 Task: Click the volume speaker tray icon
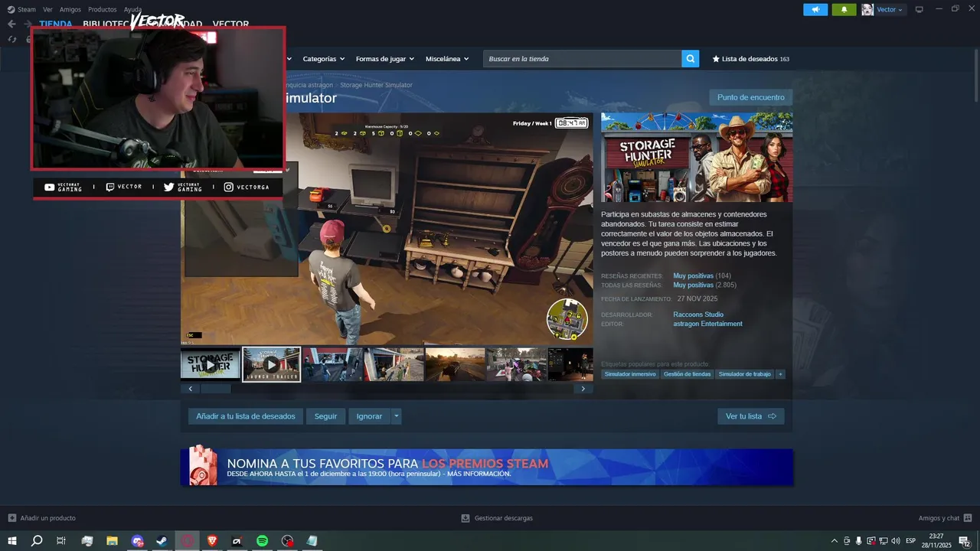[896, 541]
